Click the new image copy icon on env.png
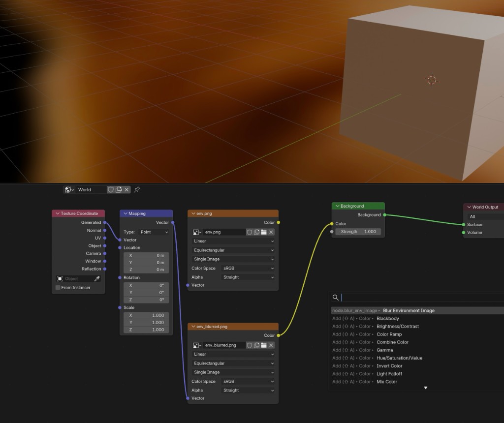The height and width of the screenshot is (423, 504). pyautogui.click(x=256, y=232)
